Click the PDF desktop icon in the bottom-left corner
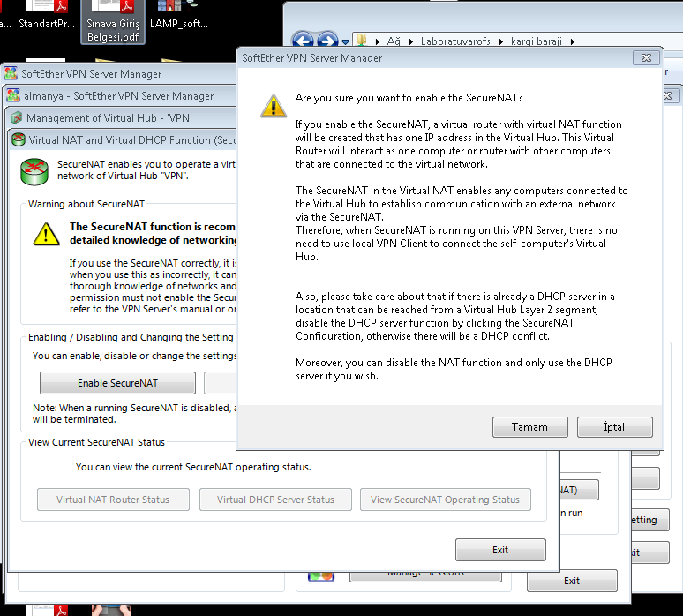Screen dimensions: 683x616 tap(47, 610)
